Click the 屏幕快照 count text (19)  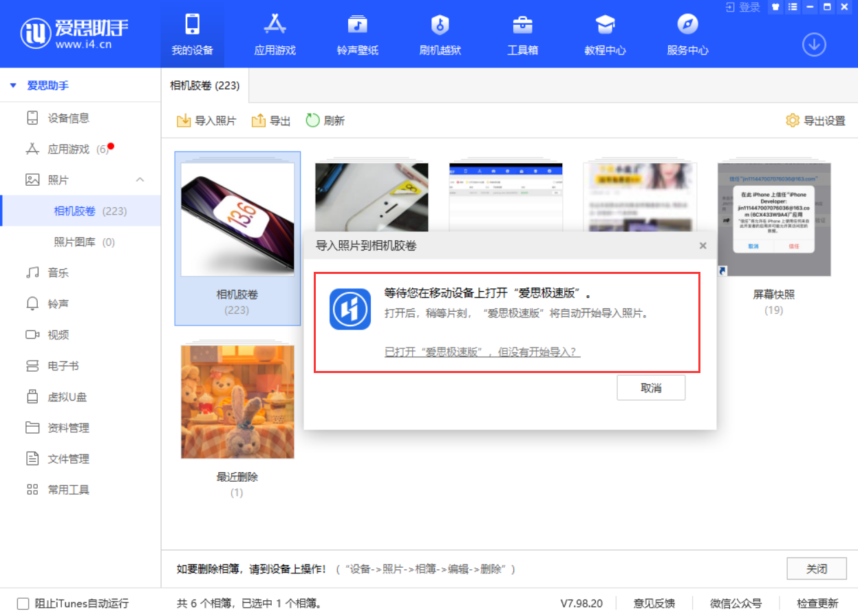[774, 310]
